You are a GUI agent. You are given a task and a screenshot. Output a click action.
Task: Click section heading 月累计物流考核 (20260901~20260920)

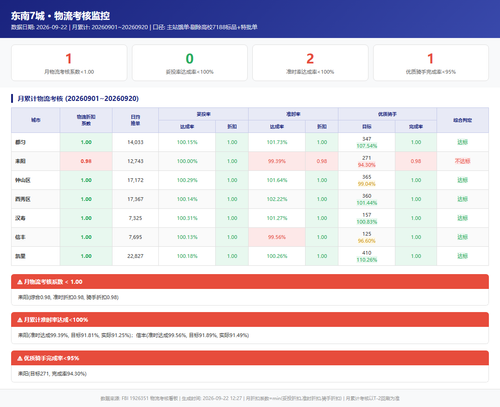click(x=78, y=99)
